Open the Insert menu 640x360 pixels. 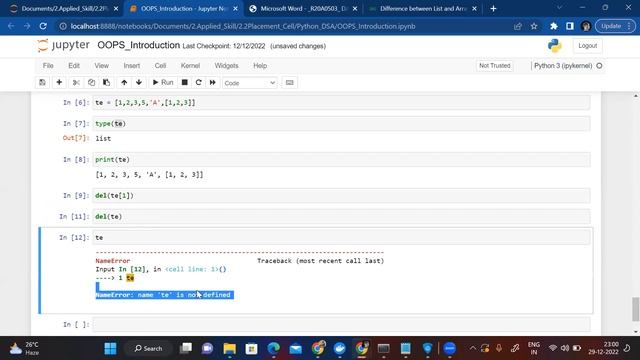[x=131, y=66]
